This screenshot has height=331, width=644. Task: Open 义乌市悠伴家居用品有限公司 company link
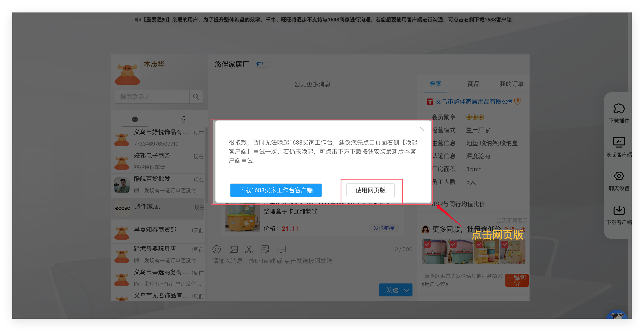(474, 102)
